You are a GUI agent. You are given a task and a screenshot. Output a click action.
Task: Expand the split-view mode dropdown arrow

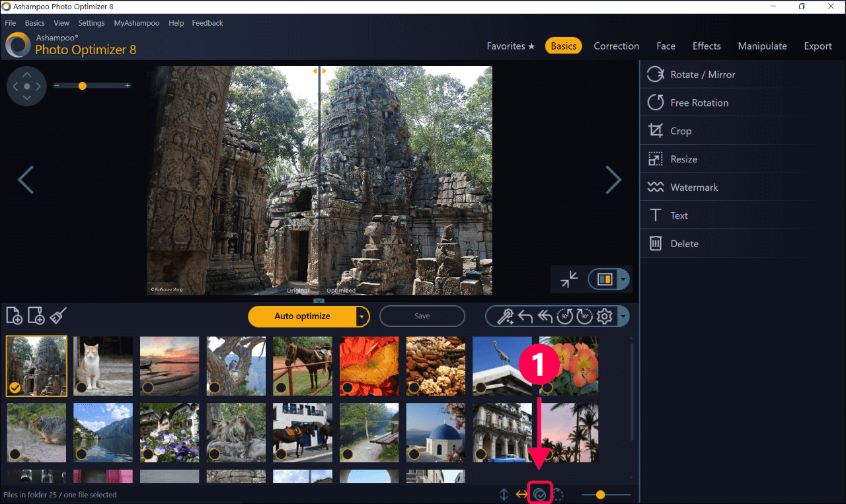[623, 279]
